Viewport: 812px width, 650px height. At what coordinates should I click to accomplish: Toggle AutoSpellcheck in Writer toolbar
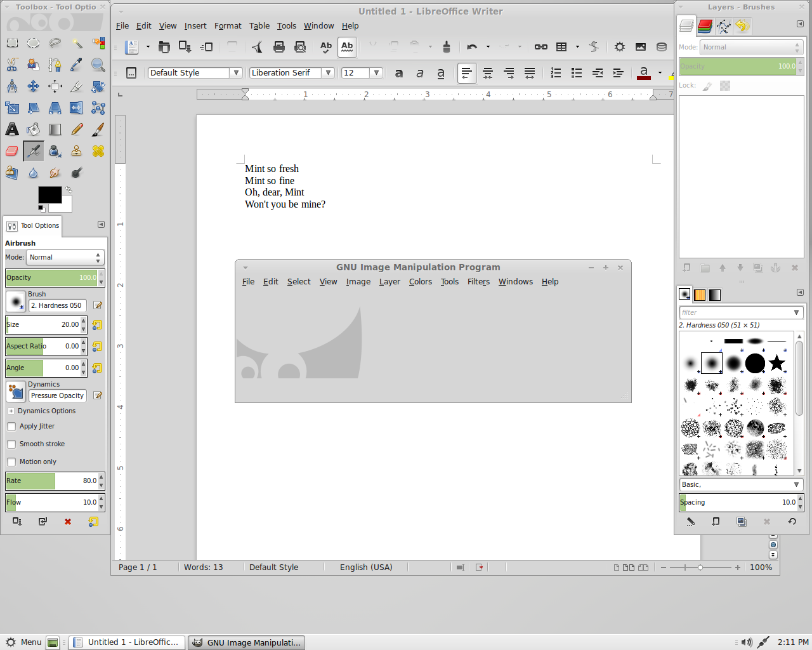pyautogui.click(x=347, y=47)
